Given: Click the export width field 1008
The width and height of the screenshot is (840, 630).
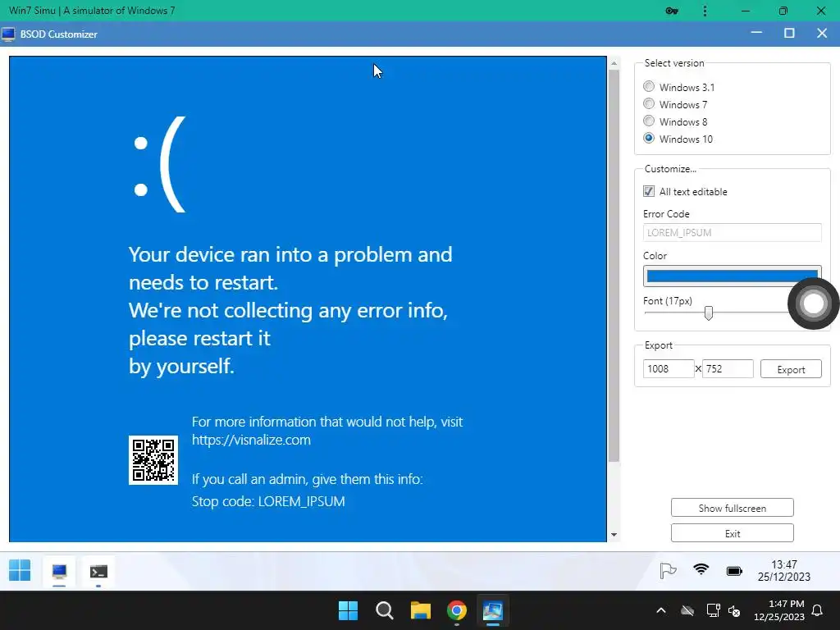Looking at the screenshot, I should 668,368.
